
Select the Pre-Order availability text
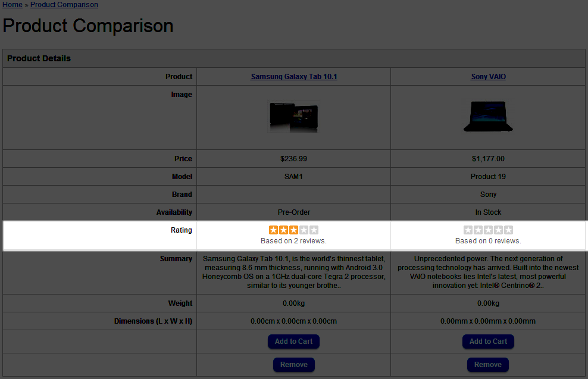click(x=293, y=212)
